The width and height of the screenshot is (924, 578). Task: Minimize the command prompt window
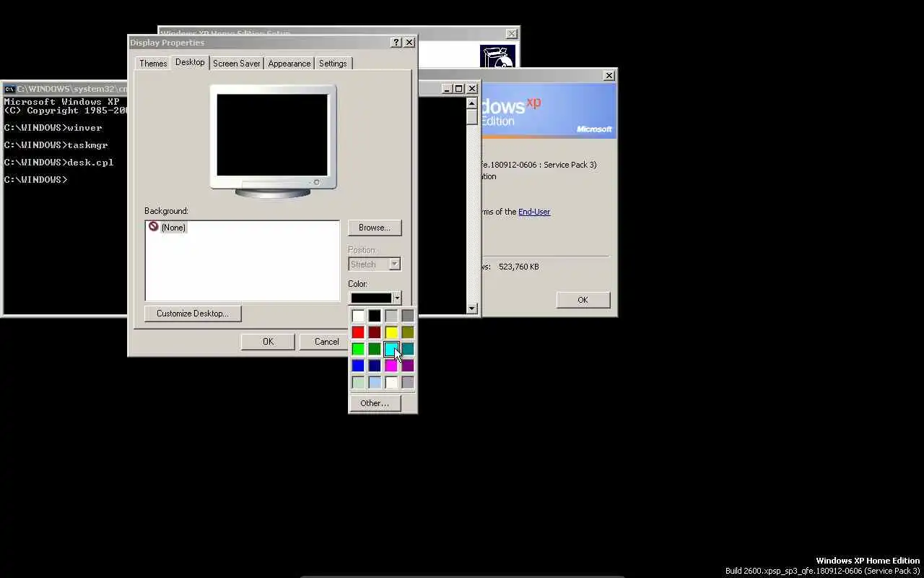(x=447, y=89)
